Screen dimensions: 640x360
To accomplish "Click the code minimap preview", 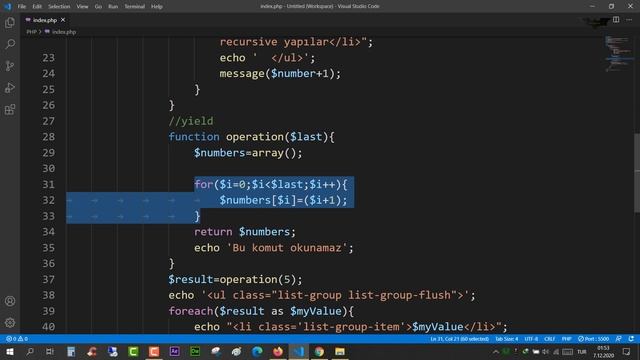I will 618,54.
